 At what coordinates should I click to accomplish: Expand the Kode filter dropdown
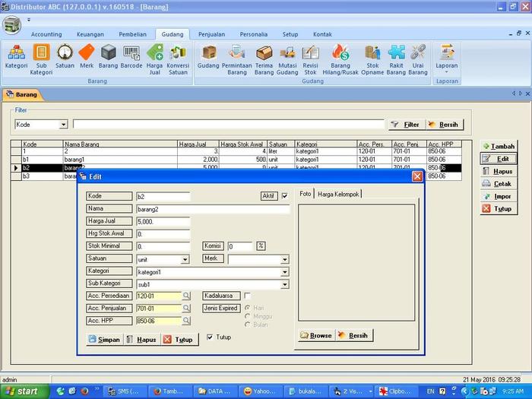[63, 125]
